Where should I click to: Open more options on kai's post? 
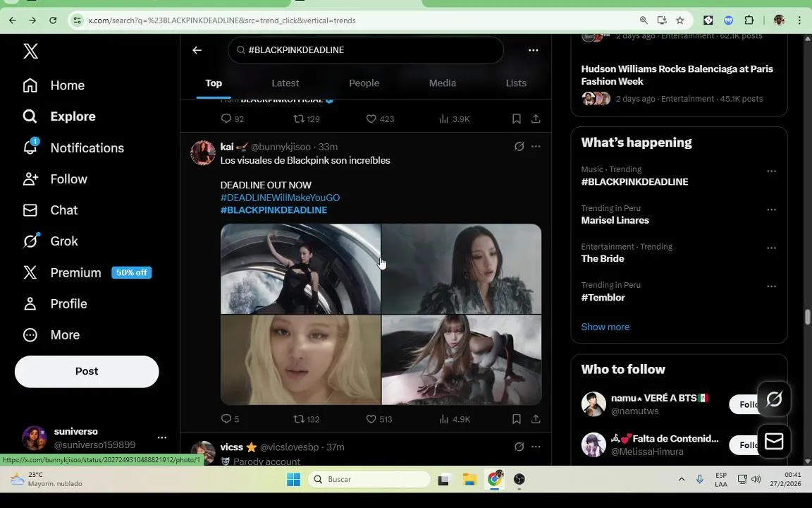click(x=536, y=147)
